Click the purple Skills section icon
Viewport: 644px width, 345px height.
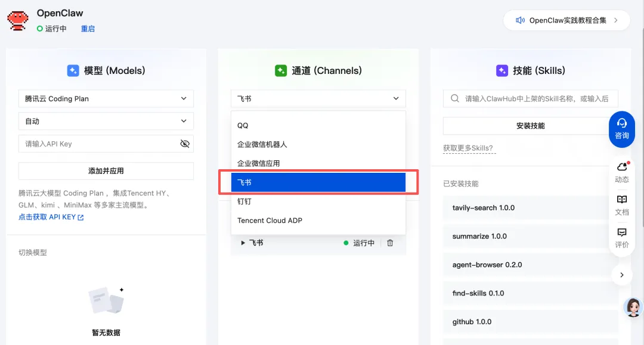(x=502, y=70)
